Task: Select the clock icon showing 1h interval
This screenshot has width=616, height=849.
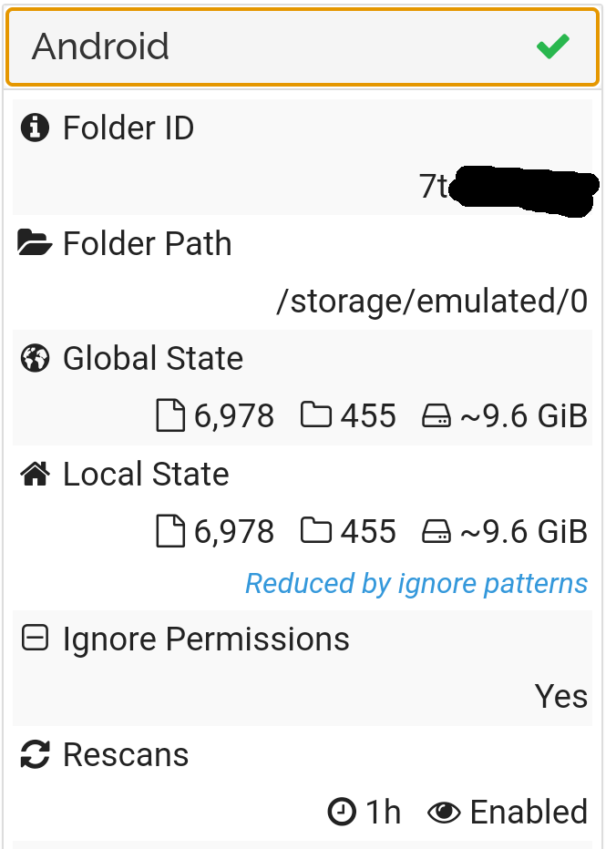Action: click(x=340, y=811)
